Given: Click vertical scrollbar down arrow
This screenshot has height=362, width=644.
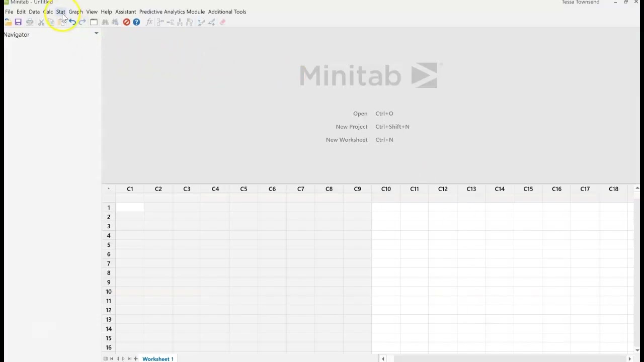Looking at the screenshot, I should tap(637, 350).
